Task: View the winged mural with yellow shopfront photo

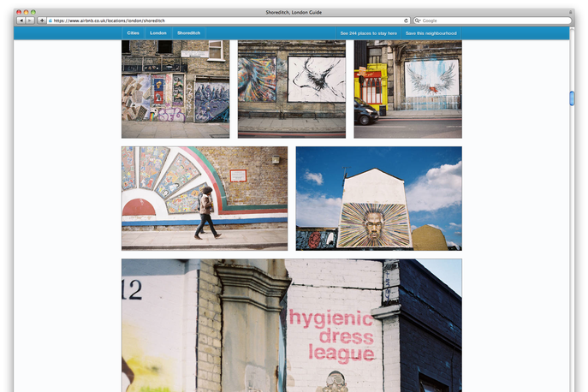Action: (x=407, y=88)
